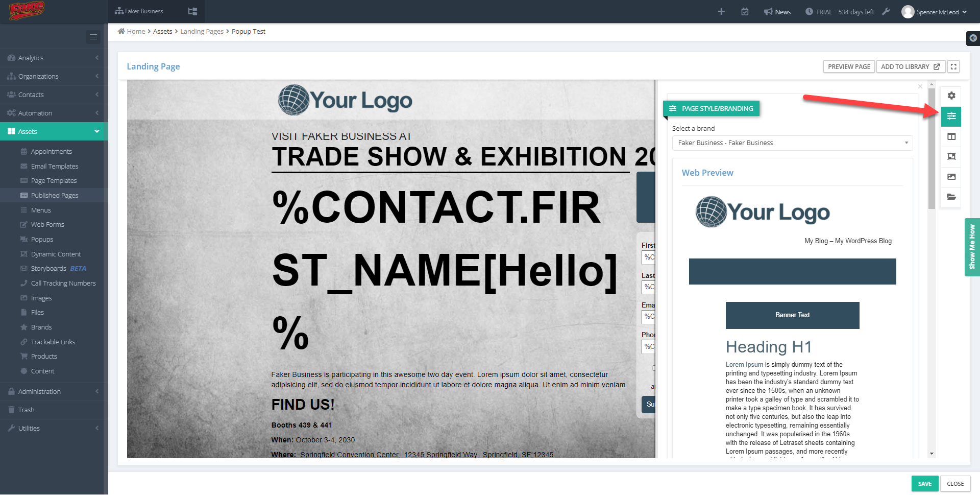
Task: Open Trash in sidebar
Action: [x=52, y=410]
